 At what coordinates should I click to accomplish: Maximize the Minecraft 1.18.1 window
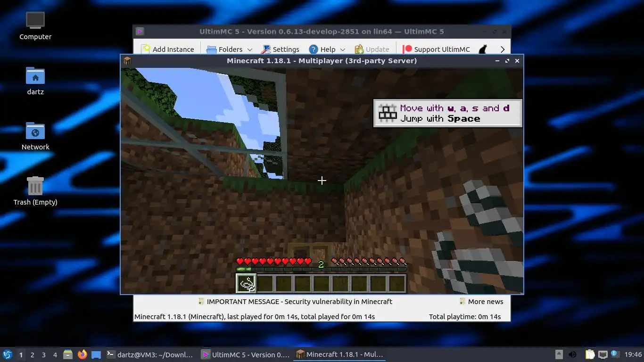tap(507, 61)
